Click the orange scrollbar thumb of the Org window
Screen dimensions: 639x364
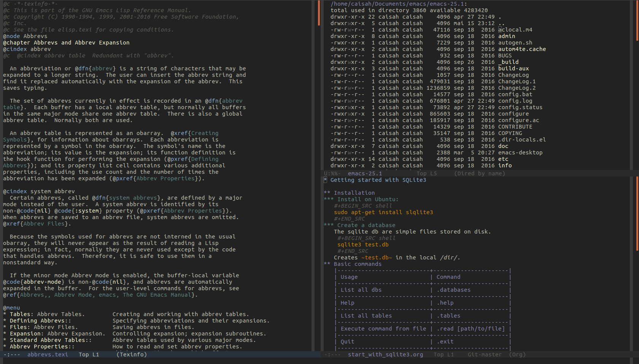(637, 214)
